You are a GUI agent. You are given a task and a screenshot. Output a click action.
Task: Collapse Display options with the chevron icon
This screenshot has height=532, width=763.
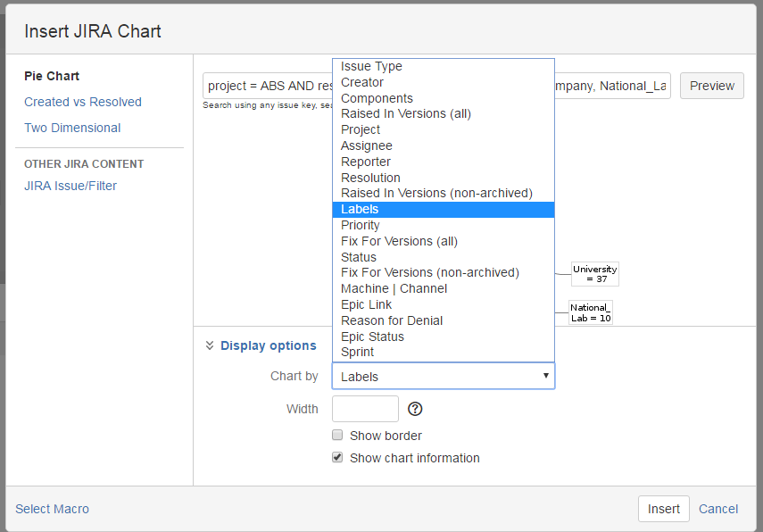[x=210, y=345]
